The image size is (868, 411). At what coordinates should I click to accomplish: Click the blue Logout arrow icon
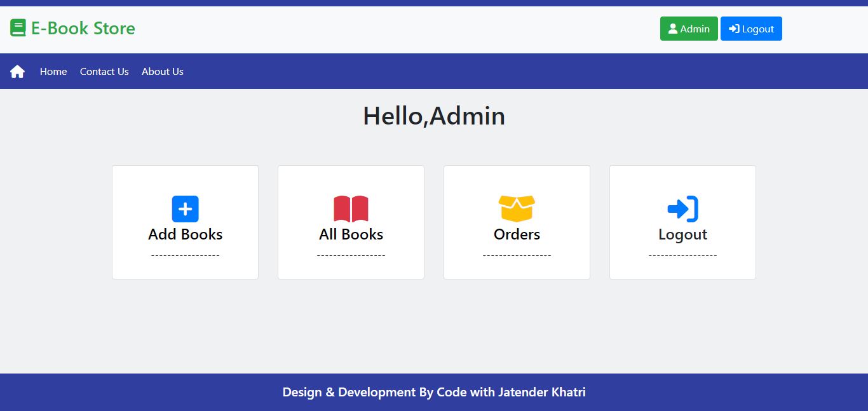[x=682, y=208]
